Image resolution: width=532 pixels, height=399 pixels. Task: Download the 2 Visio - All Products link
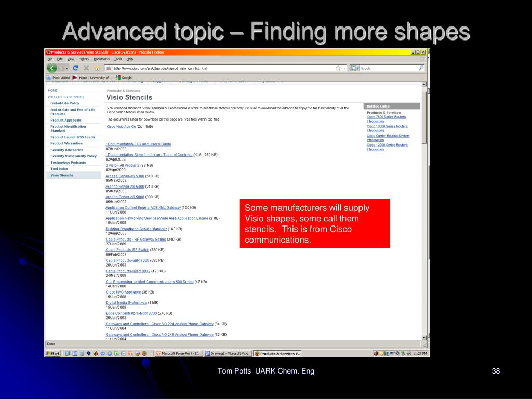tap(123, 165)
